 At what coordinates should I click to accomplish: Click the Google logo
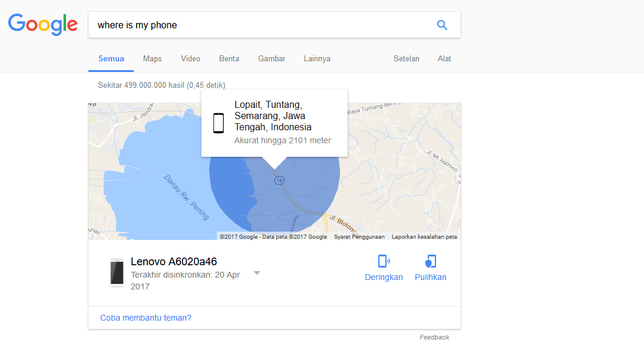(x=42, y=24)
